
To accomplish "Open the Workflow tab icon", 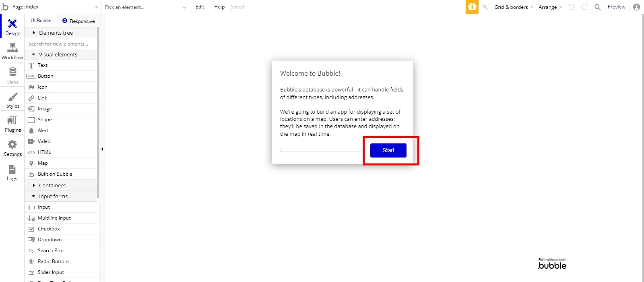I will click(x=12, y=48).
